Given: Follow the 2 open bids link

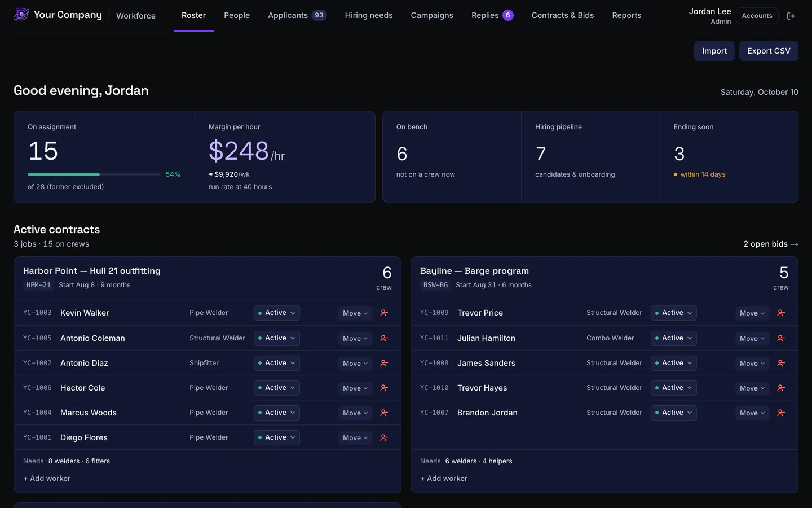Looking at the screenshot, I should [771, 244].
